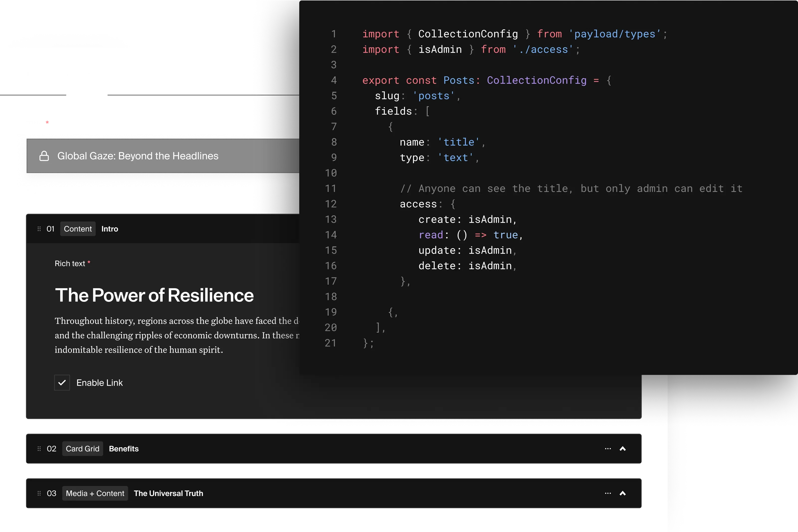Image resolution: width=798 pixels, height=532 pixels.
Task: Click the Intro label on block 01
Action: pyautogui.click(x=109, y=229)
